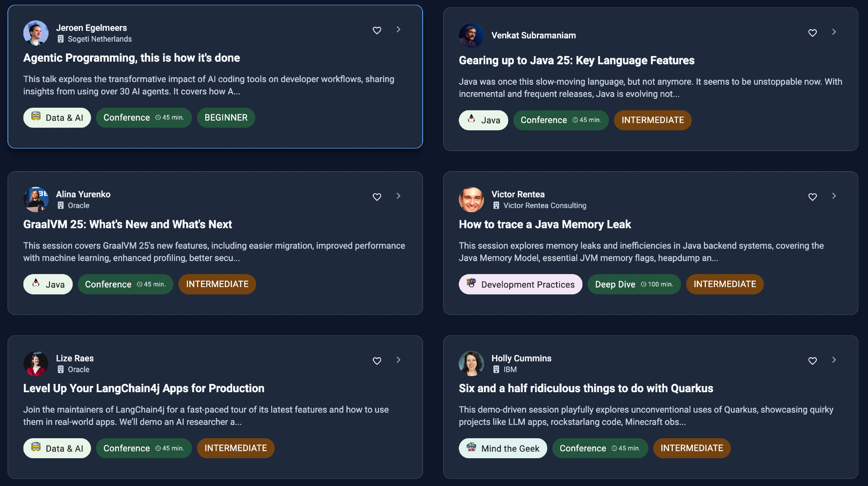Open details chevron for Java Memory Leak talk

pos(834,196)
